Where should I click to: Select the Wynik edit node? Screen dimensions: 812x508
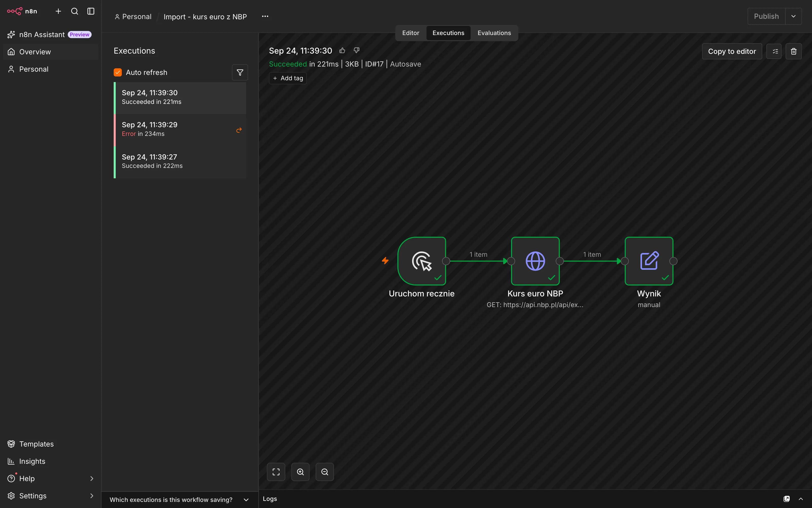pos(649,261)
